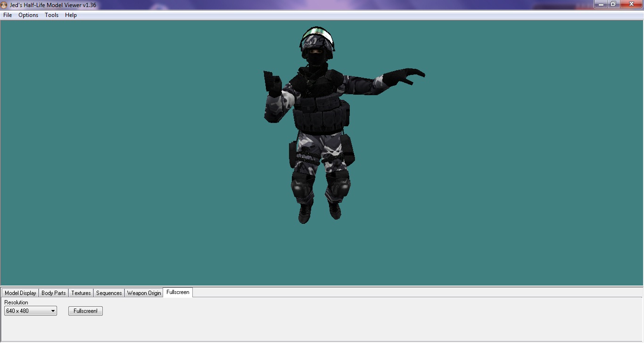Screen dimensions: 644x343
Task: Switch to the Body Parts tab
Action: pyautogui.click(x=54, y=293)
